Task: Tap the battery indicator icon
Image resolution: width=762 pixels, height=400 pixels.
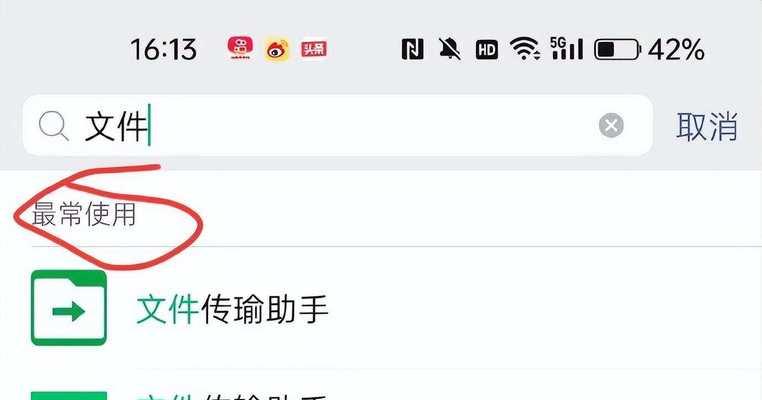Action: click(617, 50)
